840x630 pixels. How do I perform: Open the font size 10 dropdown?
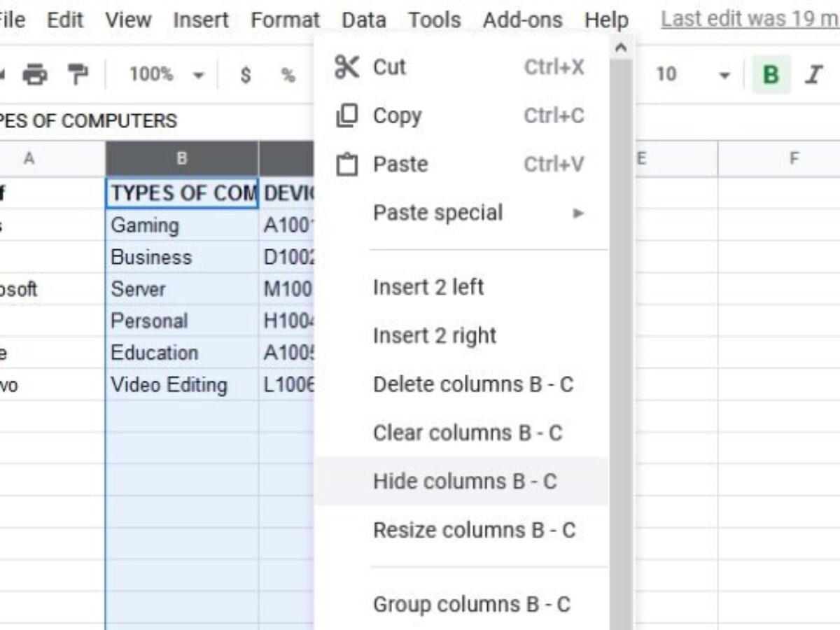click(x=693, y=74)
